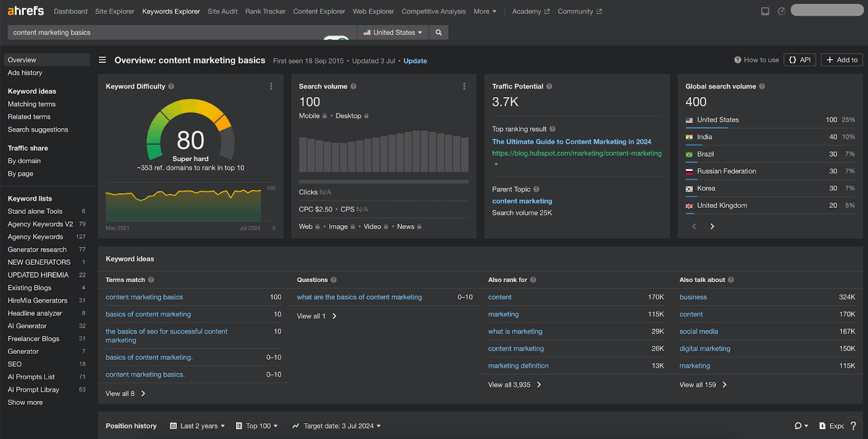
Task: Open Search volume card options menu
Action: tap(464, 86)
